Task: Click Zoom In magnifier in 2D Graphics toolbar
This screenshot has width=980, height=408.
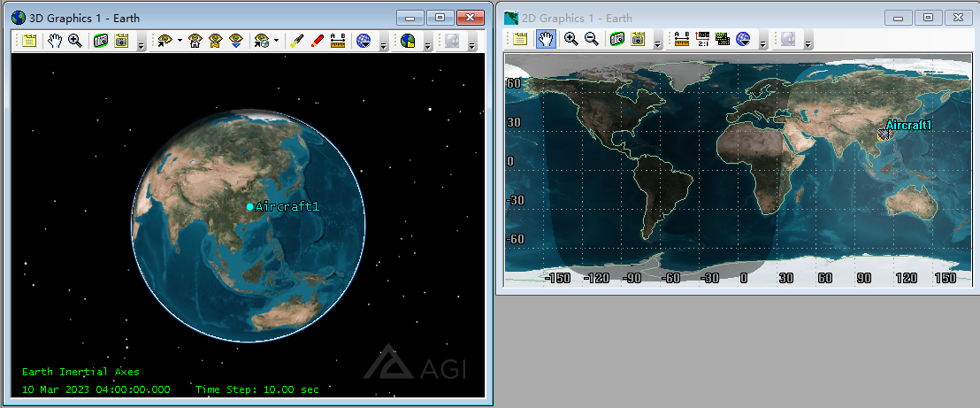Action: pyautogui.click(x=570, y=40)
